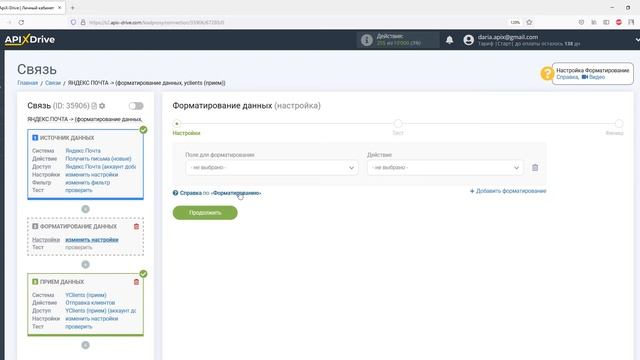Click Отправка клиентов action link
Viewport: 640px width, 360px height.
coord(90,303)
